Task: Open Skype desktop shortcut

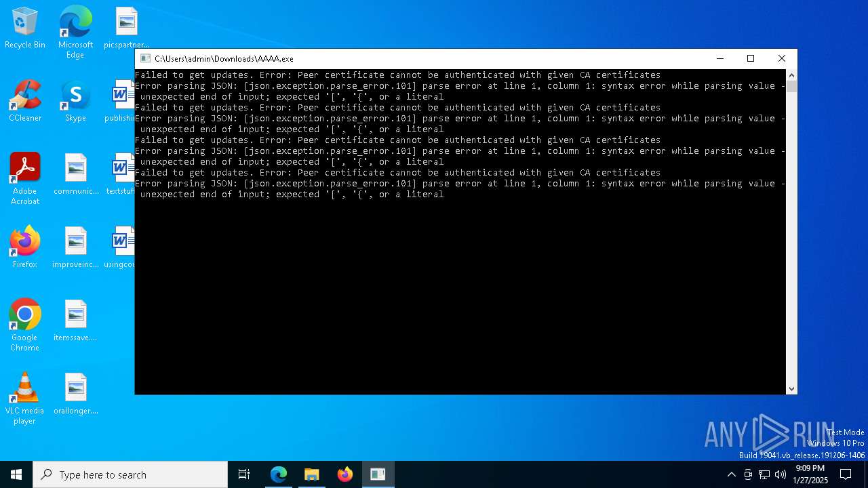Action: click(75, 101)
